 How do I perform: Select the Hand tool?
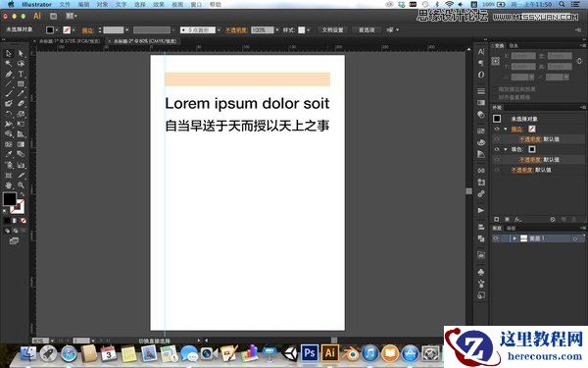tap(8, 185)
